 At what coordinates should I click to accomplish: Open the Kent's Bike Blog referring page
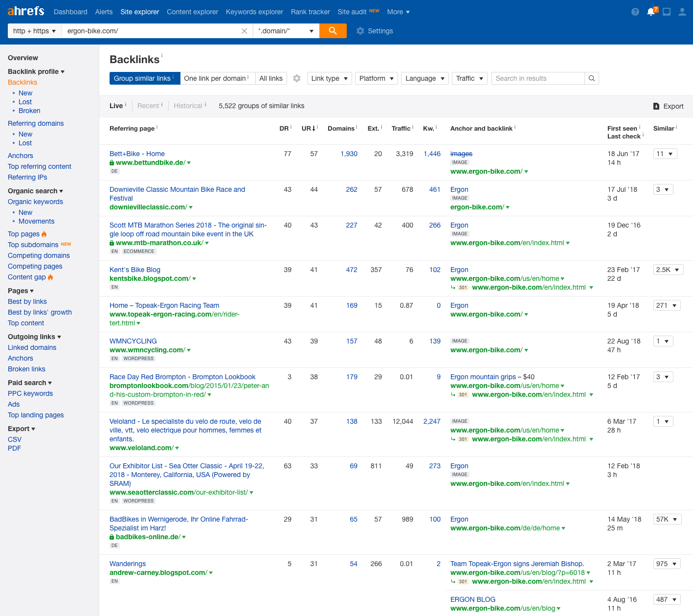135,270
